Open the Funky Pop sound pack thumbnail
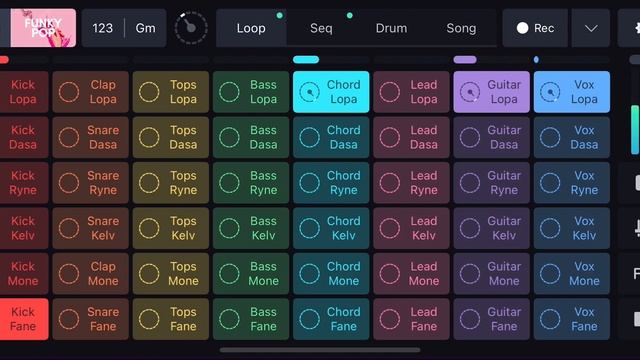Viewport: 640px width, 360px height. pyautogui.click(x=43, y=28)
